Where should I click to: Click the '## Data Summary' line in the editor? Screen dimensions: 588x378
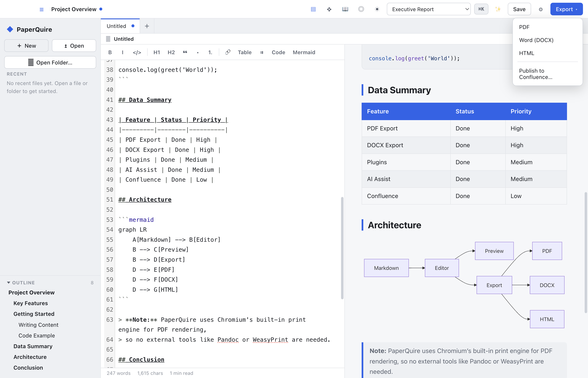(x=145, y=100)
